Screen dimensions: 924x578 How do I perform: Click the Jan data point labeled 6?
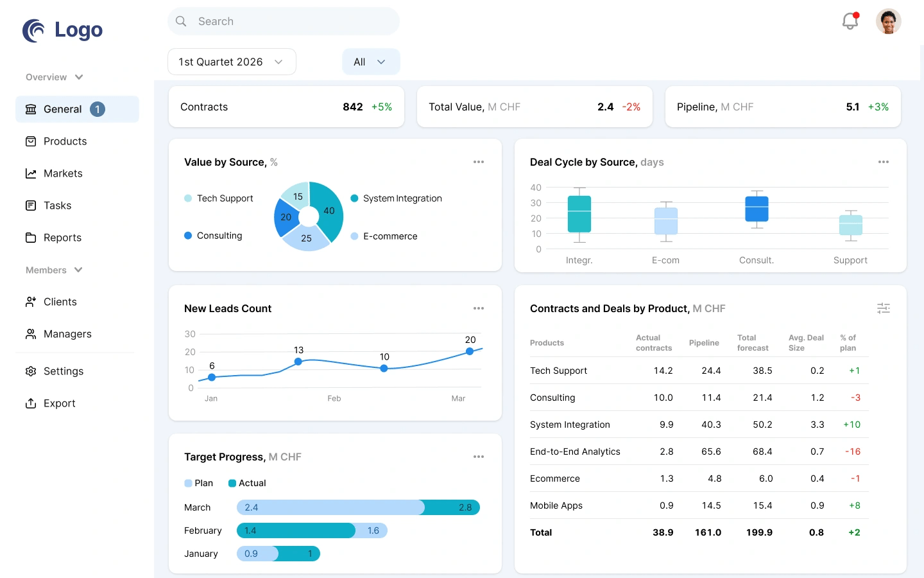(212, 378)
